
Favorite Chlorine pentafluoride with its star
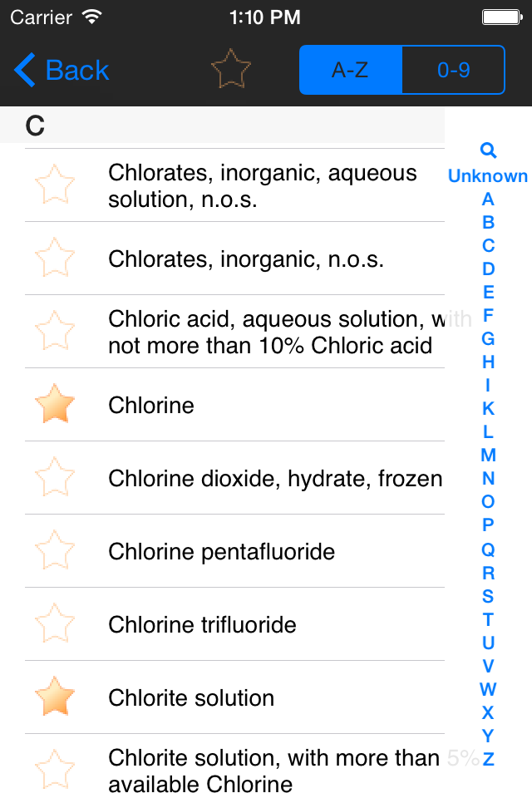click(55, 551)
